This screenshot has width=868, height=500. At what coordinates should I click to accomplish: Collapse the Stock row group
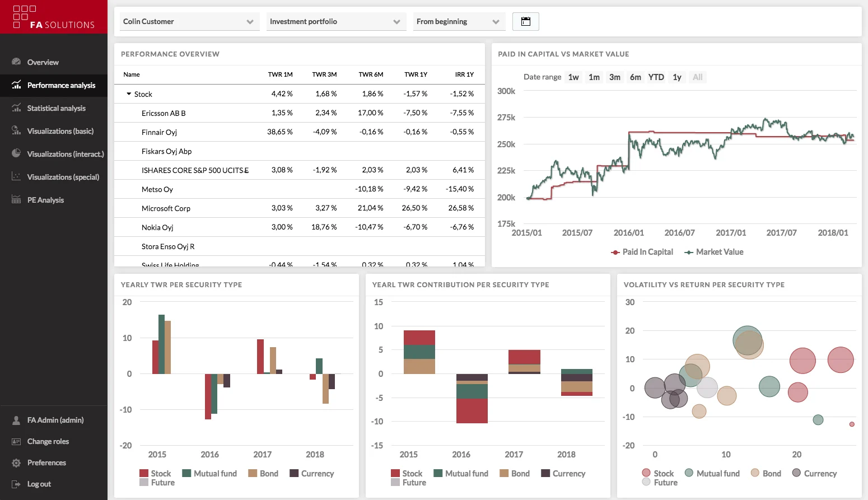(x=129, y=94)
